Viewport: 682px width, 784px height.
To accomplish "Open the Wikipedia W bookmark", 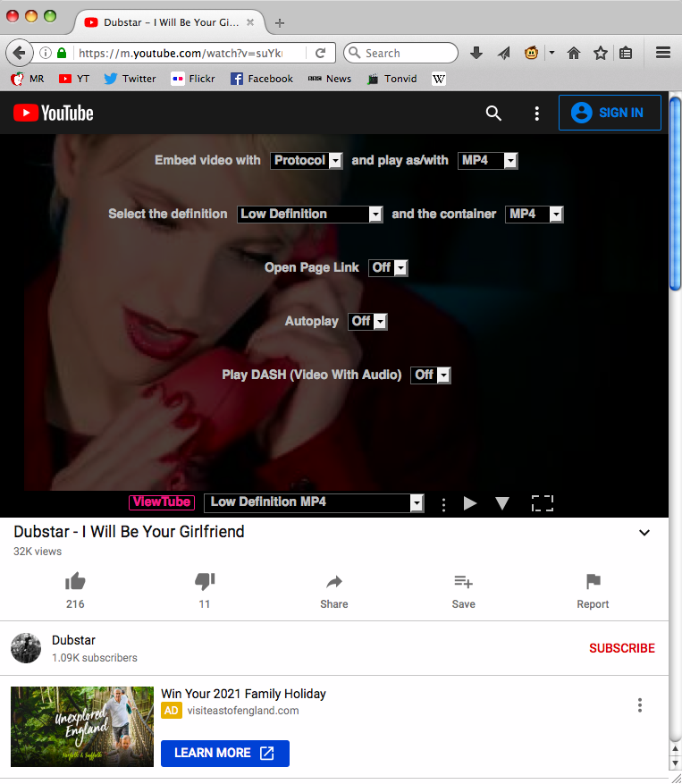I will click(439, 79).
